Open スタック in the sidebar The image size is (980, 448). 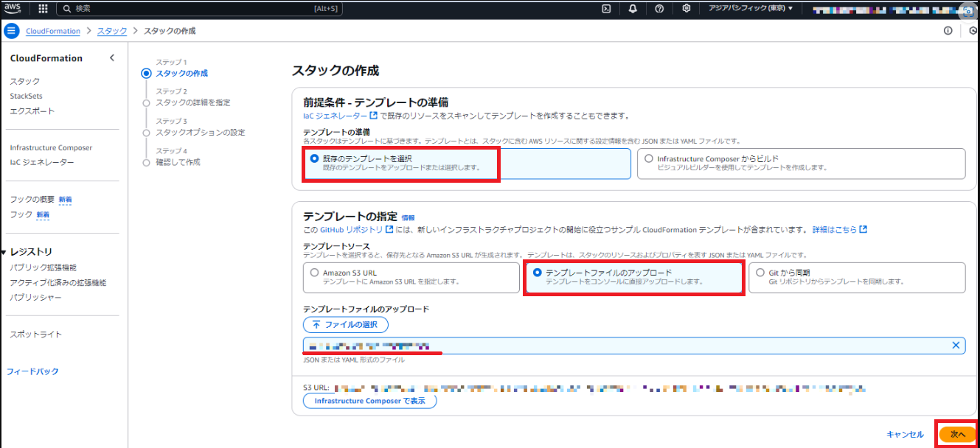[x=25, y=81]
